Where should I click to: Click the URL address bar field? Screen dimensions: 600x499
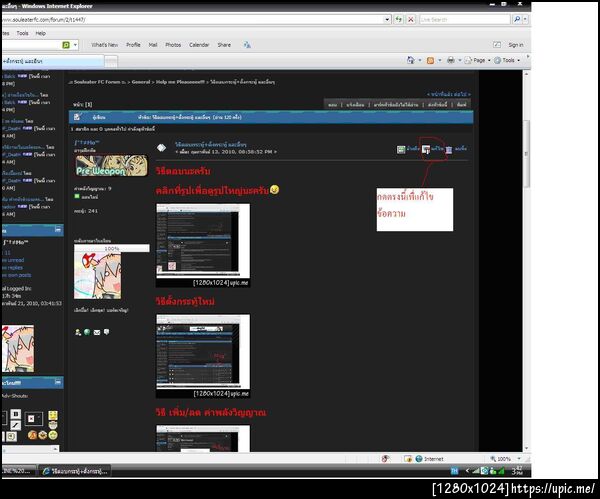coord(192,19)
